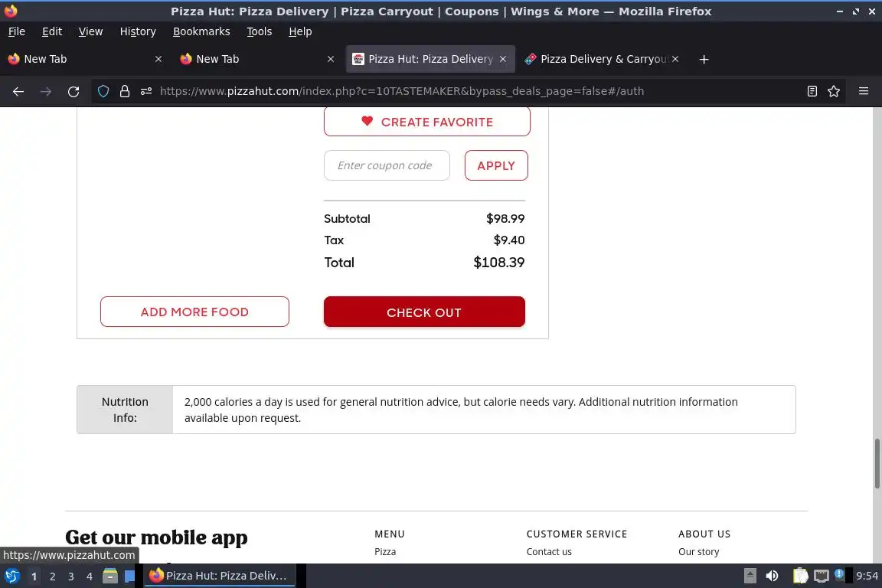Screen dimensions: 882x588
Task: Show site security padlock info
Action: click(x=125, y=91)
